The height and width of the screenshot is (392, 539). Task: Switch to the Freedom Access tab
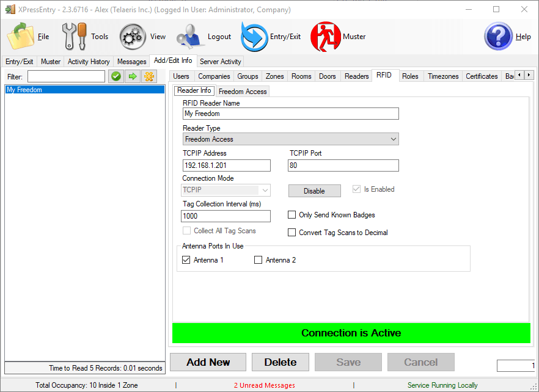point(242,90)
